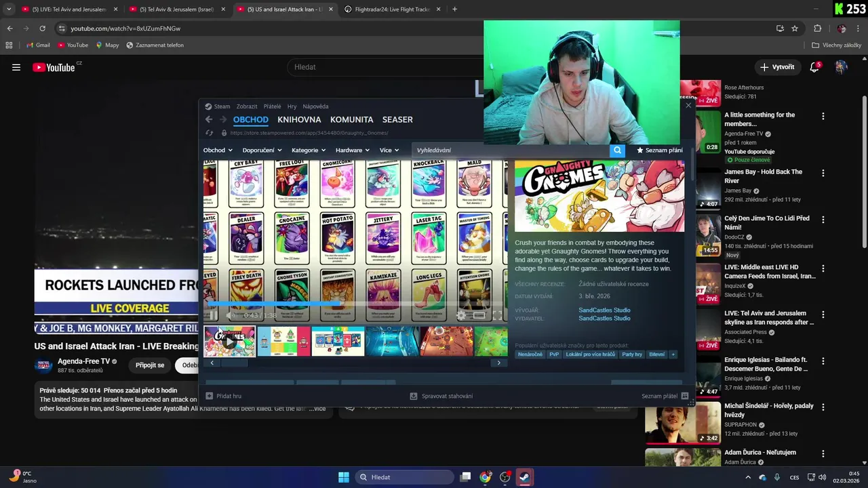
Task: Focus YouTube Hledat search box
Action: tap(383, 67)
